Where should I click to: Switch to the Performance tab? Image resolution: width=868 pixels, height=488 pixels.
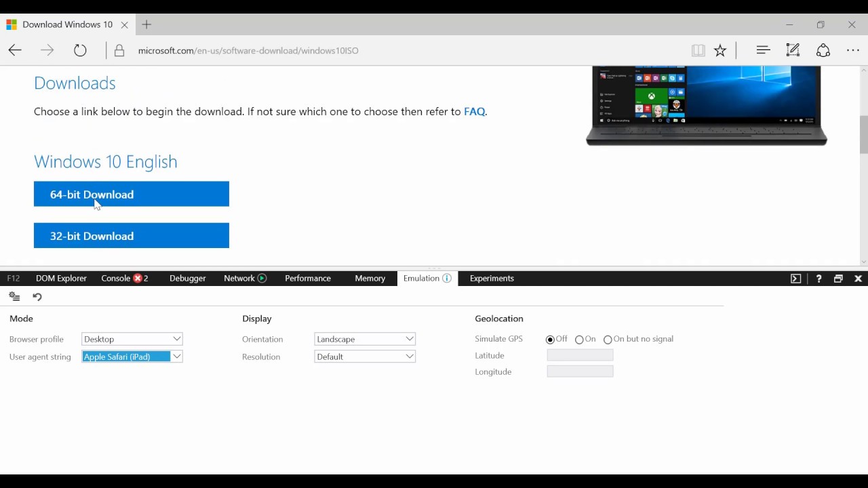point(308,279)
